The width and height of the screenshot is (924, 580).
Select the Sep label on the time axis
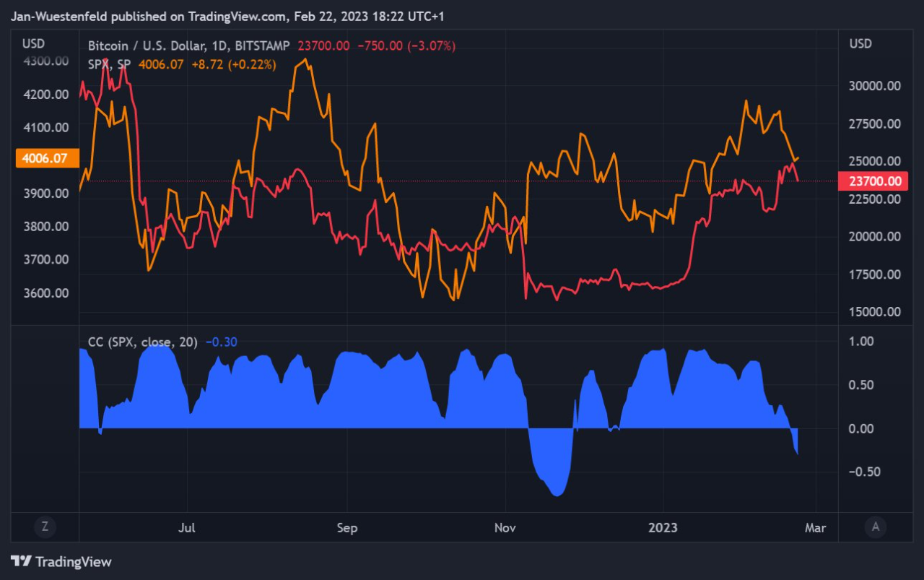347,528
